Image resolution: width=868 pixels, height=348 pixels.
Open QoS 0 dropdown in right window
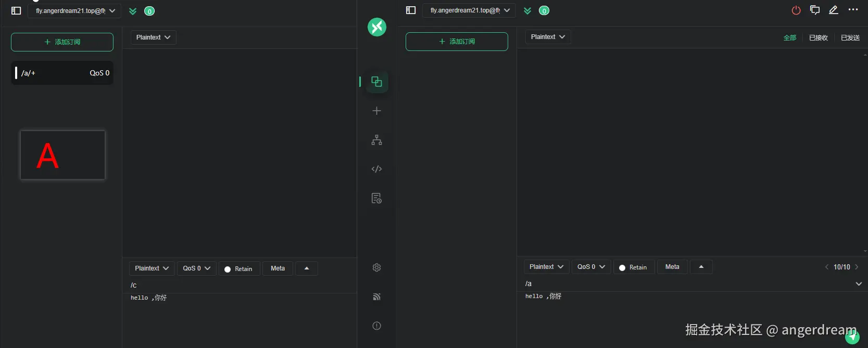point(592,267)
